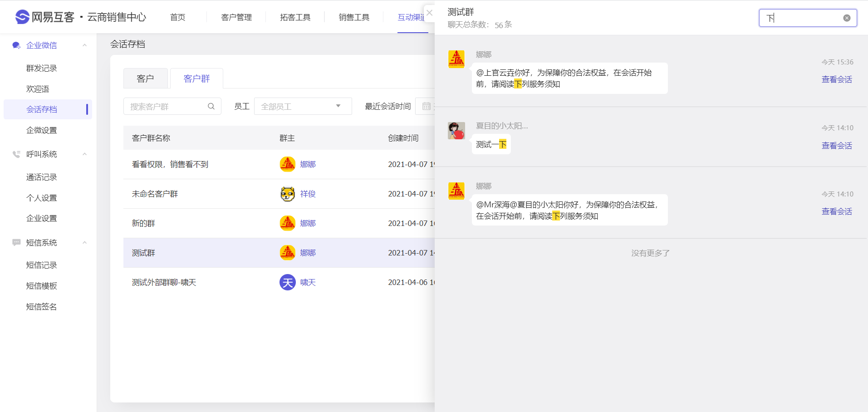Image resolution: width=868 pixels, height=412 pixels.
Task: Open the 全部员工 employee dropdown
Action: (x=303, y=106)
